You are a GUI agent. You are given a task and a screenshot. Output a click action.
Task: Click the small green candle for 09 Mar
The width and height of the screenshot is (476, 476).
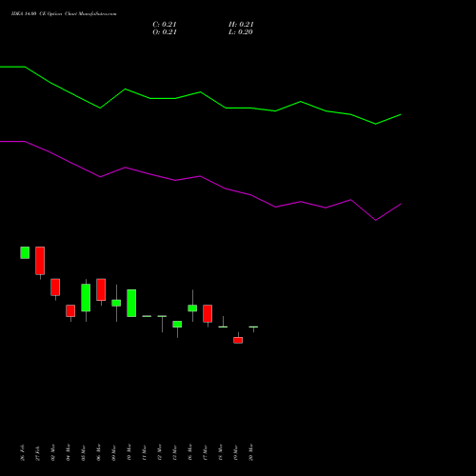coord(116,303)
